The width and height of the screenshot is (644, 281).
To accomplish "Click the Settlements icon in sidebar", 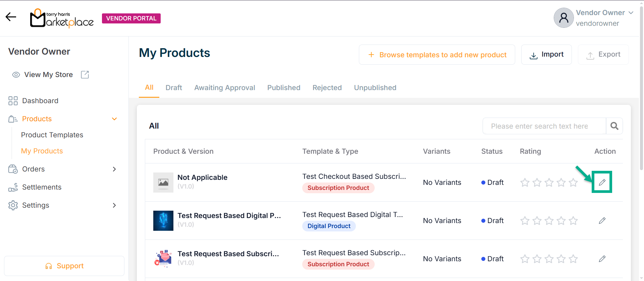I will click(13, 187).
